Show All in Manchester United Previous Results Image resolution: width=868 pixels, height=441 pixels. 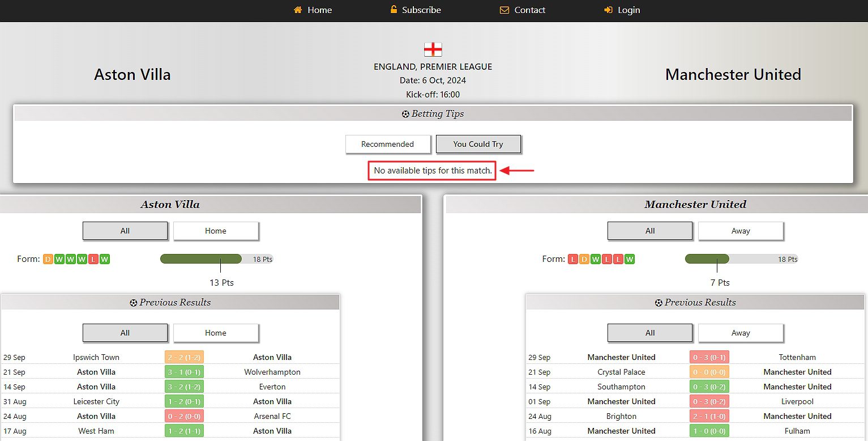[x=650, y=333]
